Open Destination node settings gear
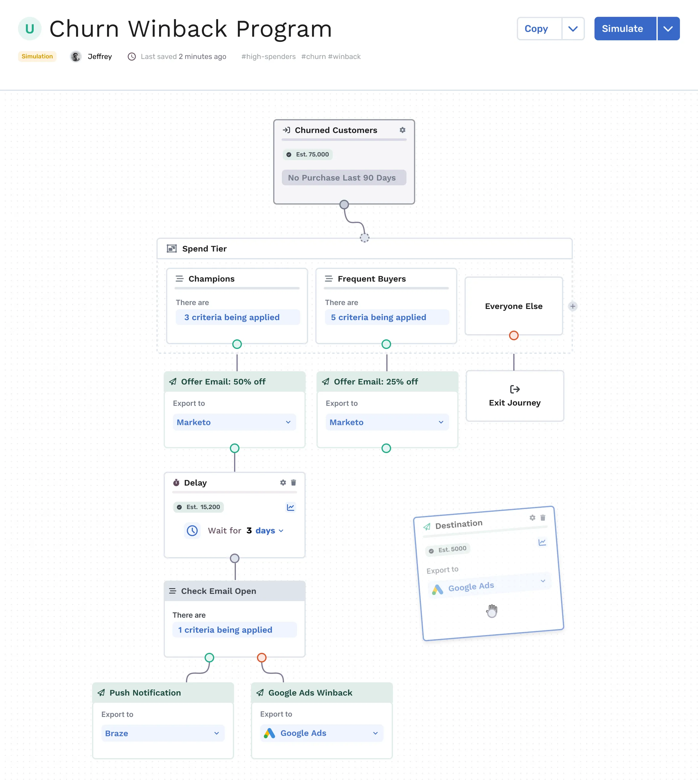Viewport: 698px width, 784px height. (x=532, y=518)
